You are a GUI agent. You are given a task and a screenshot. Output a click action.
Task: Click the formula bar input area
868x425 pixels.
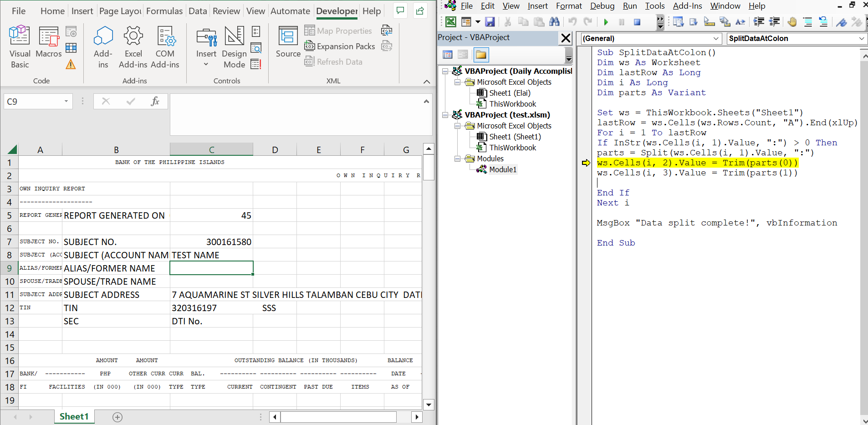coord(296,114)
